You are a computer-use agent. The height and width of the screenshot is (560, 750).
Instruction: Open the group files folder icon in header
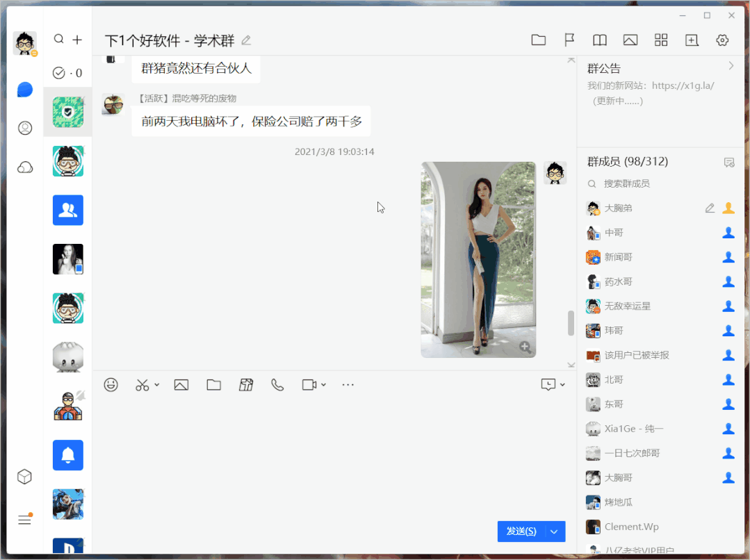pyautogui.click(x=538, y=40)
